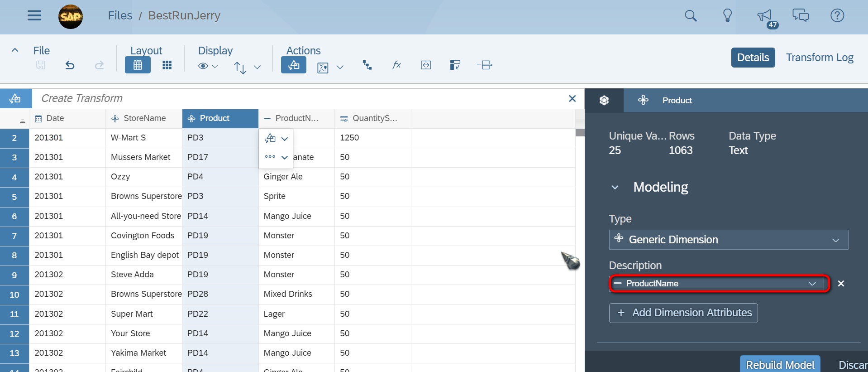The height and width of the screenshot is (372, 868).
Task: Click the search magnifier icon
Action: [691, 16]
